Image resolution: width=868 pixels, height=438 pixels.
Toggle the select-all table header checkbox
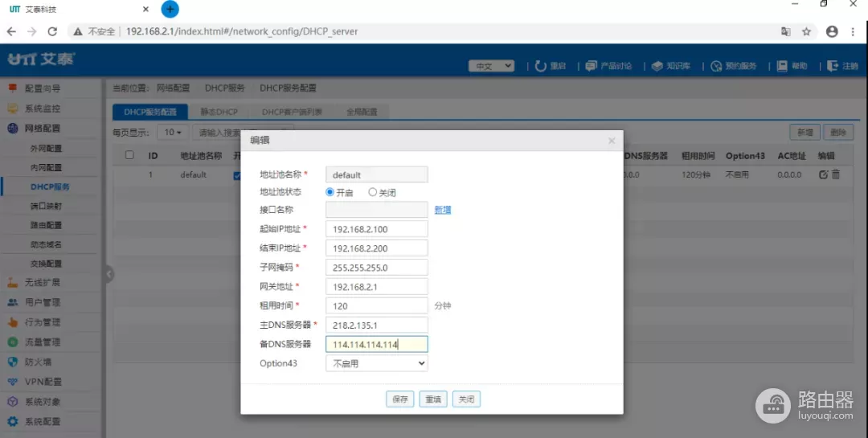pyautogui.click(x=129, y=155)
